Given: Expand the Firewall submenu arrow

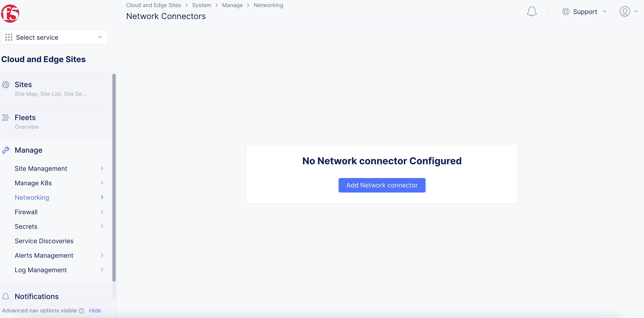Looking at the screenshot, I should pos(102,212).
